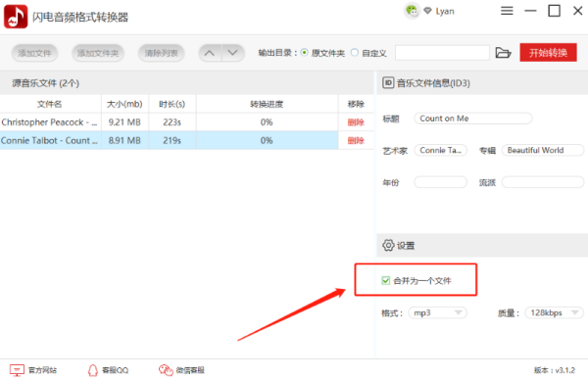
Task: Start conversion with the red button
Action: point(548,53)
